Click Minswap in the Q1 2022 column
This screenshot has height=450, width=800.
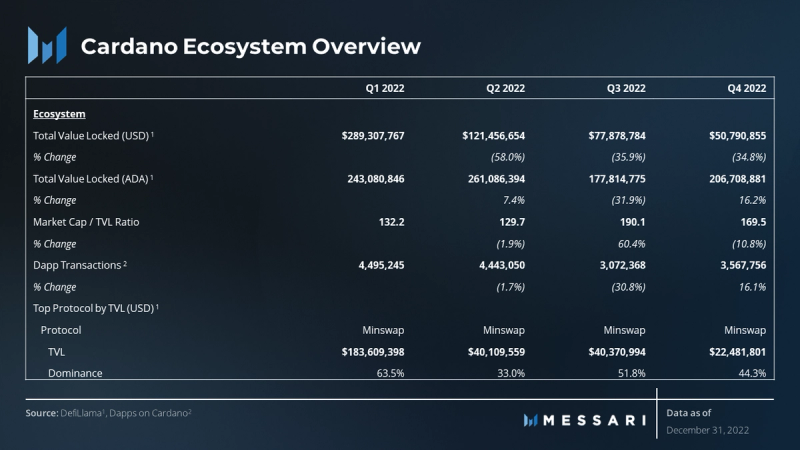pos(383,330)
